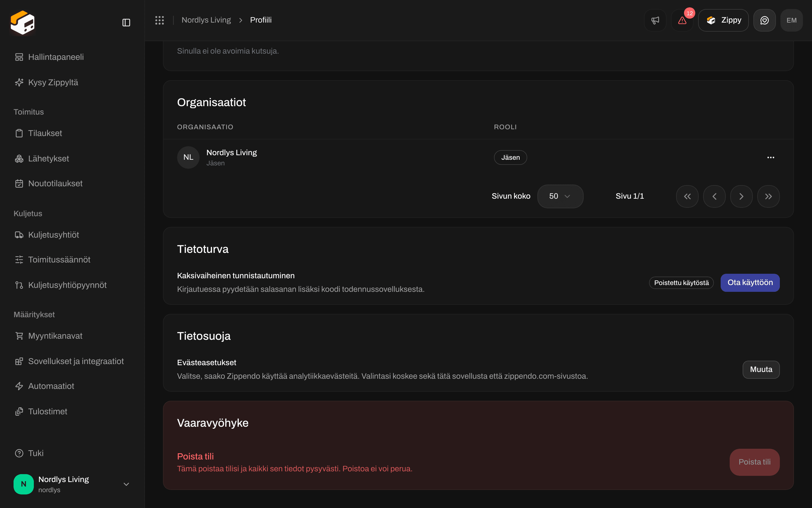Image resolution: width=812 pixels, height=508 pixels.
Task: Click the Lähetykset boxes icon
Action: (19, 159)
